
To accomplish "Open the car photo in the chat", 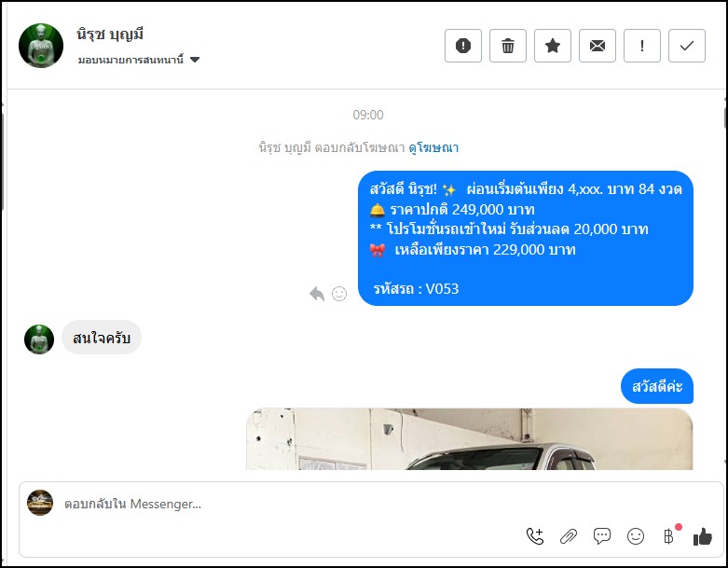I will click(469, 439).
